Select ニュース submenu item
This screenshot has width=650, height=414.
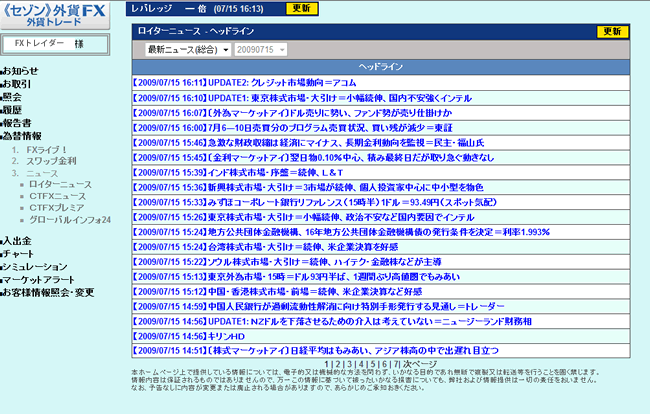42,173
